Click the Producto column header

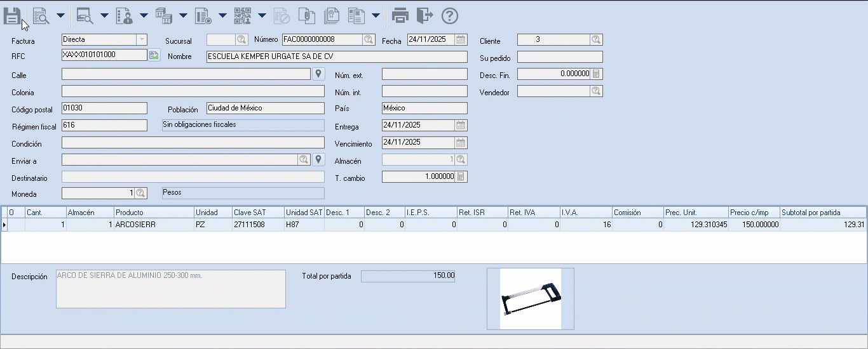(153, 213)
